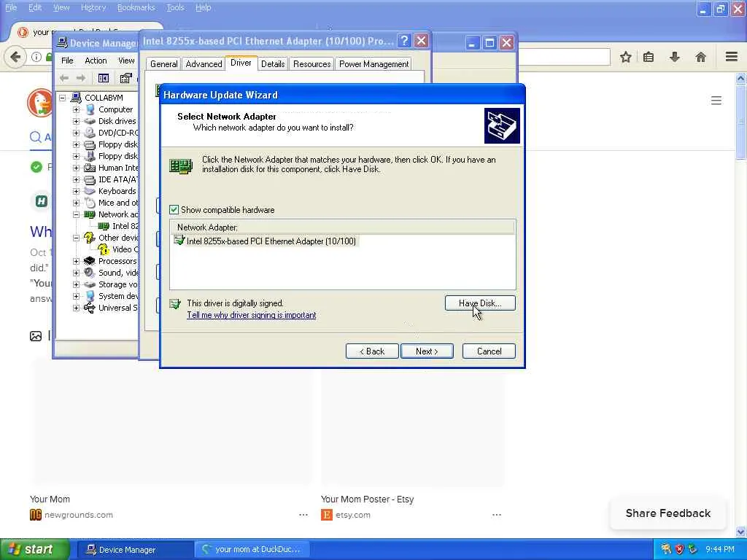Click the Back button in the wizard
747x560 pixels.
[372, 351]
